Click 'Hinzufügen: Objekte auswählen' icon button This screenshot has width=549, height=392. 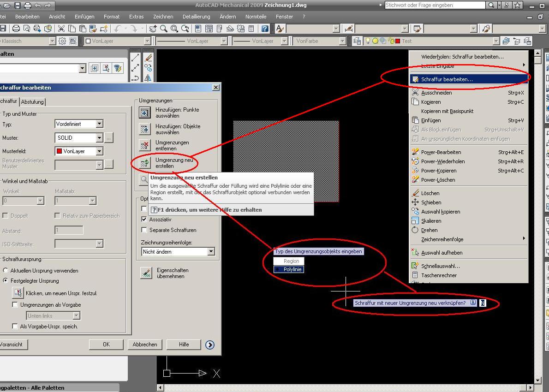145,129
